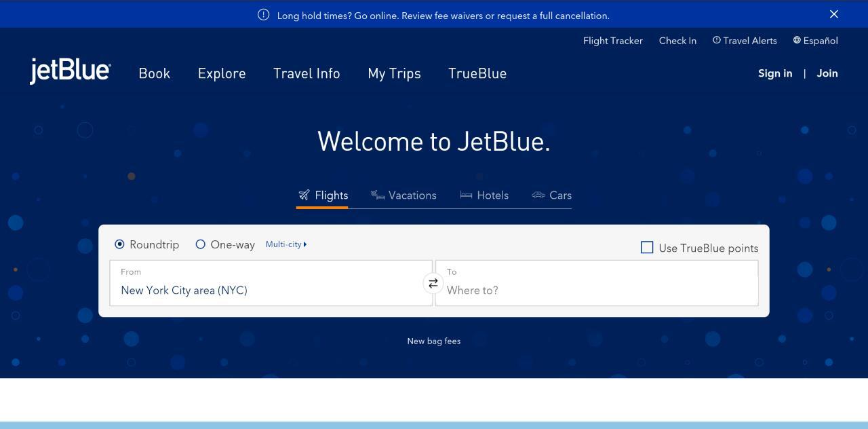Open the My Trips menu
Viewport: 868px width, 429px height.
[x=394, y=73]
